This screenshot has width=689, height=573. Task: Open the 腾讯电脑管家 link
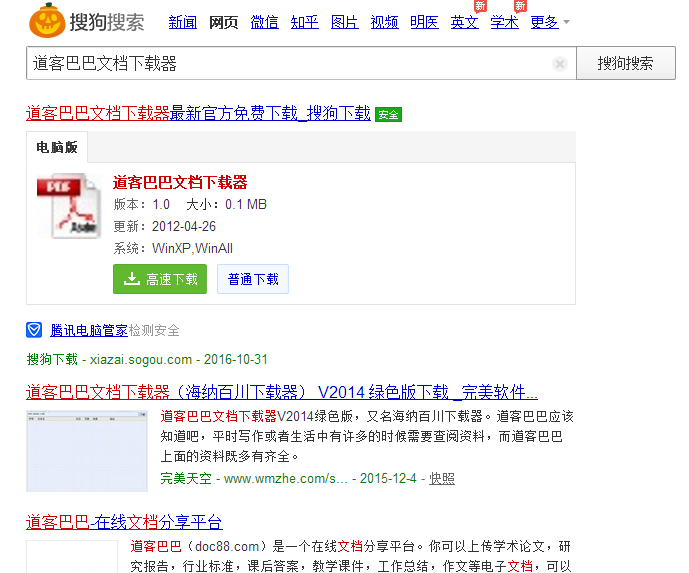(89, 330)
